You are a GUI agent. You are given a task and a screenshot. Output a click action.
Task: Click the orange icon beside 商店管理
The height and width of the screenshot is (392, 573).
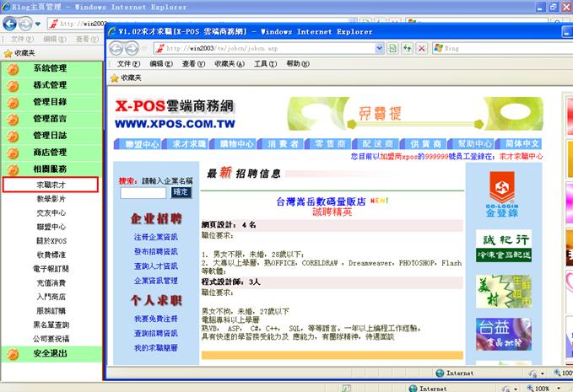13,153
